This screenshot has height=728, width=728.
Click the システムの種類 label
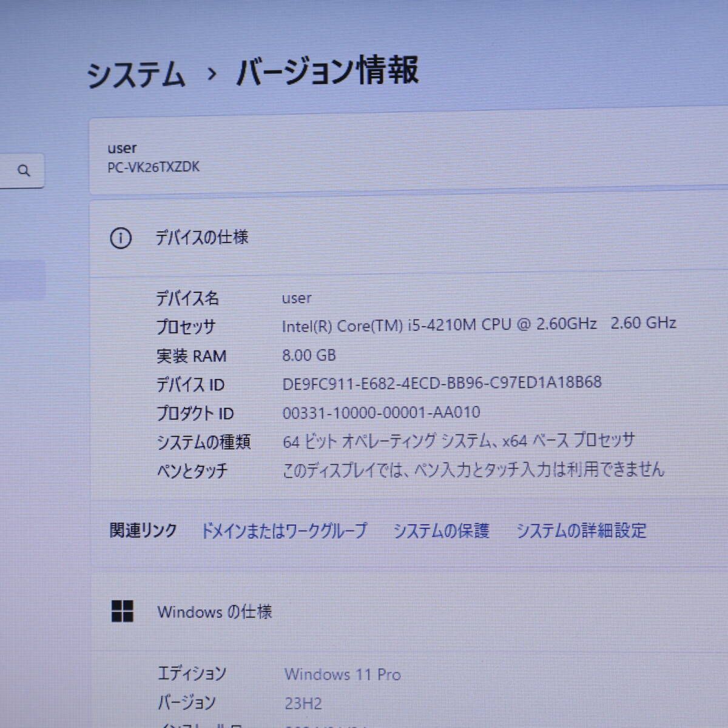(x=204, y=442)
